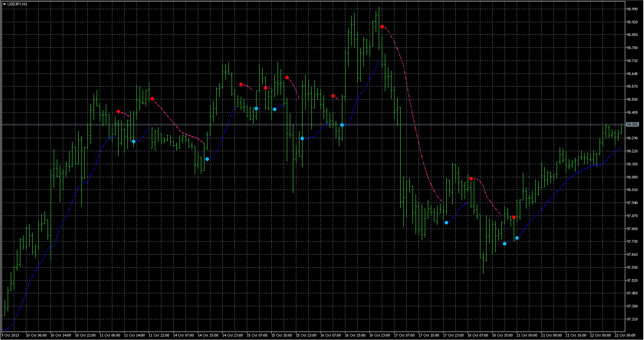This screenshot has height=340, width=644.
Task: Click the USDJPY,H1 chart title
Action: point(17,4)
